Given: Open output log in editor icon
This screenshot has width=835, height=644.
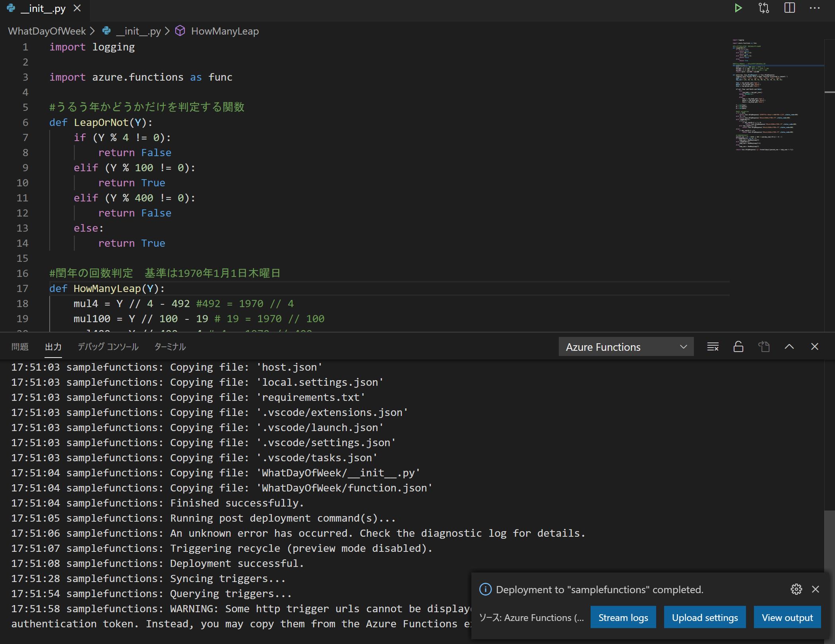Looking at the screenshot, I should (763, 347).
